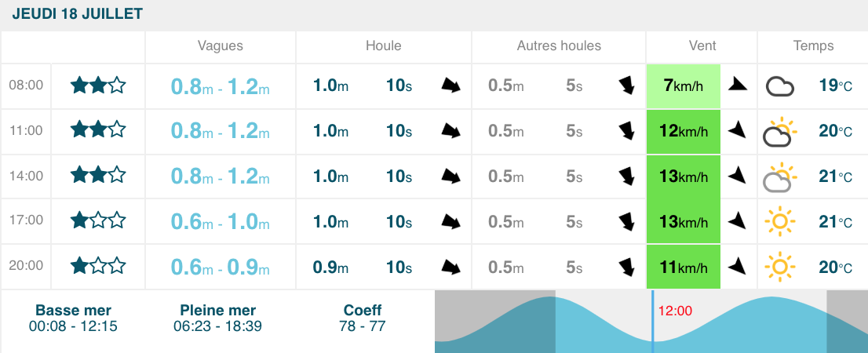Select the Vagues column header
This screenshot has height=353, width=868.
pyautogui.click(x=220, y=45)
